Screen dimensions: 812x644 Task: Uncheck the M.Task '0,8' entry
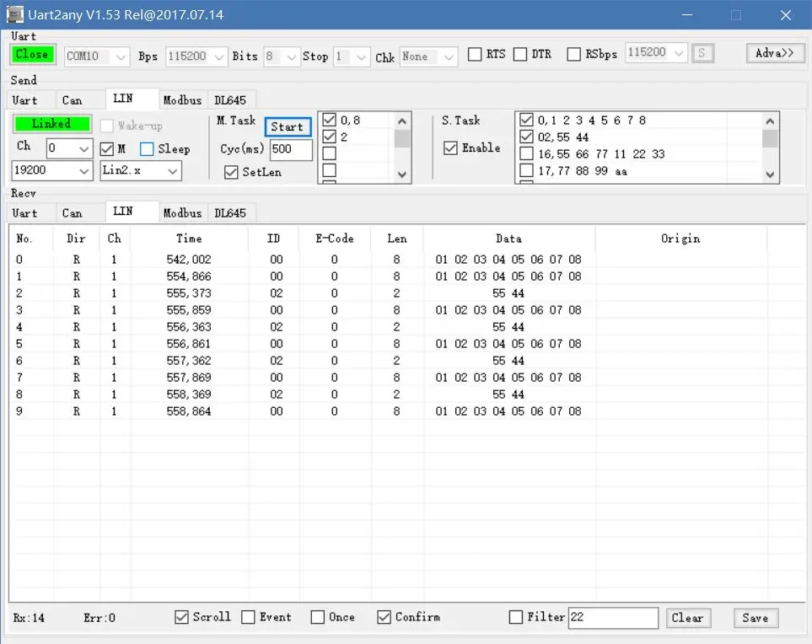[330, 120]
